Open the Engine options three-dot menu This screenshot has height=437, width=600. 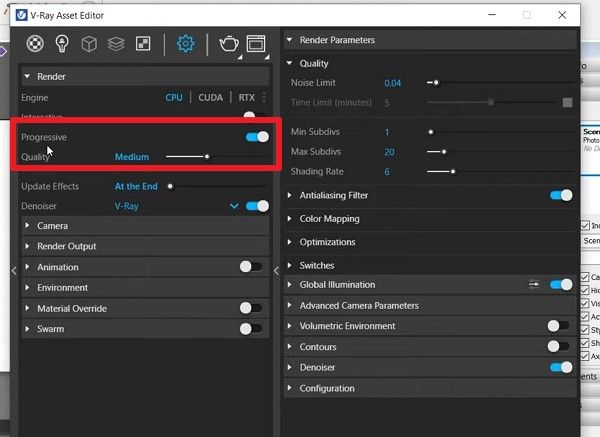pyautogui.click(x=264, y=97)
